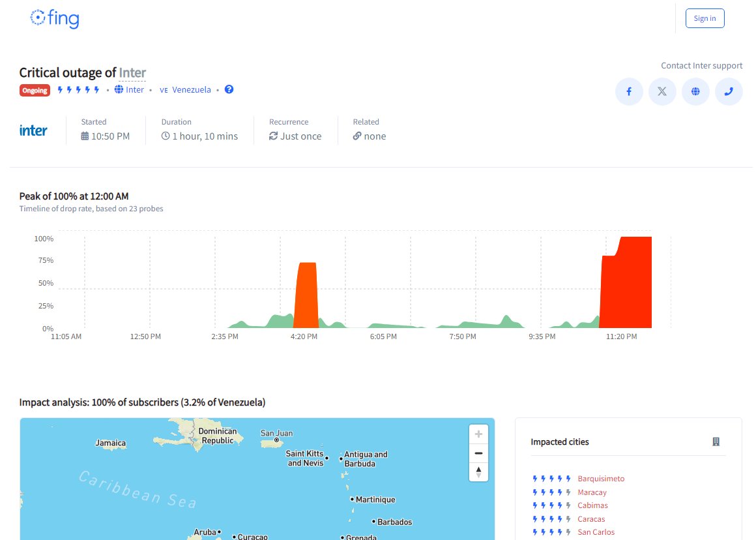Click the Impact analysis heading
Screen dimensions: 756x540
pyautogui.click(x=142, y=402)
